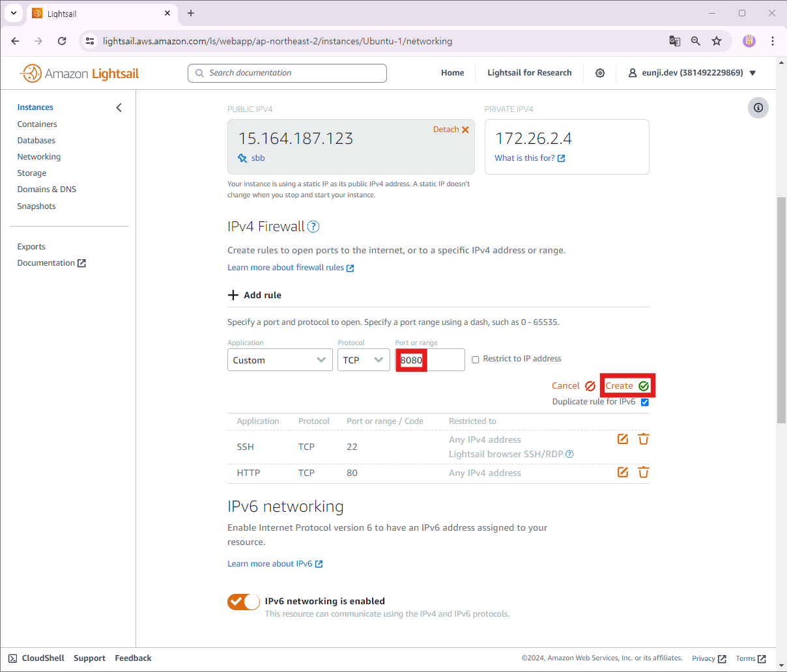Click Create to save the firewall rule
This screenshot has width=787, height=672.
tap(627, 385)
